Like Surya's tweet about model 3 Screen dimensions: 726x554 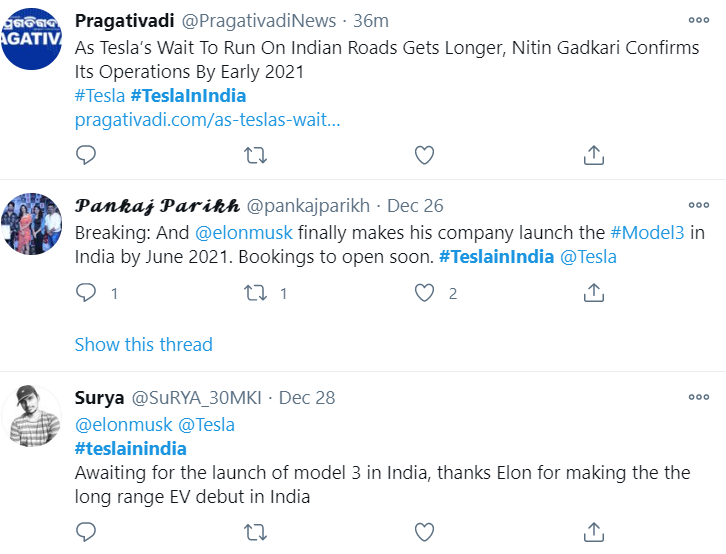click(x=424, y=532)
